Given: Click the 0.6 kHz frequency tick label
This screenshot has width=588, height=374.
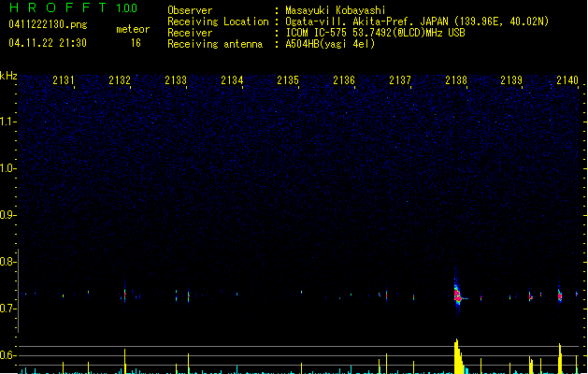Looking at the screenshot, I should point(7,355).
